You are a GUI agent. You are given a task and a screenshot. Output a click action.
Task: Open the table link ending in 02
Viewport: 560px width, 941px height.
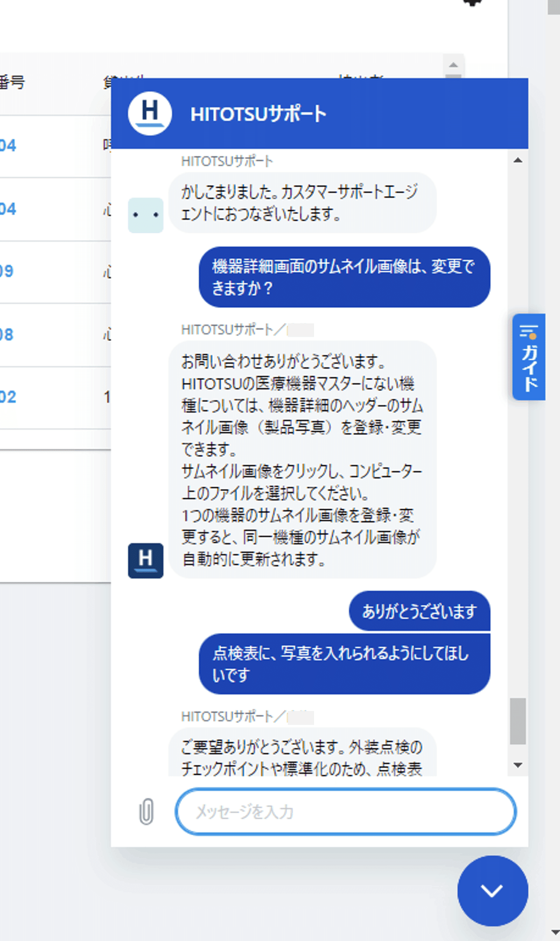[x=8, y=397]
